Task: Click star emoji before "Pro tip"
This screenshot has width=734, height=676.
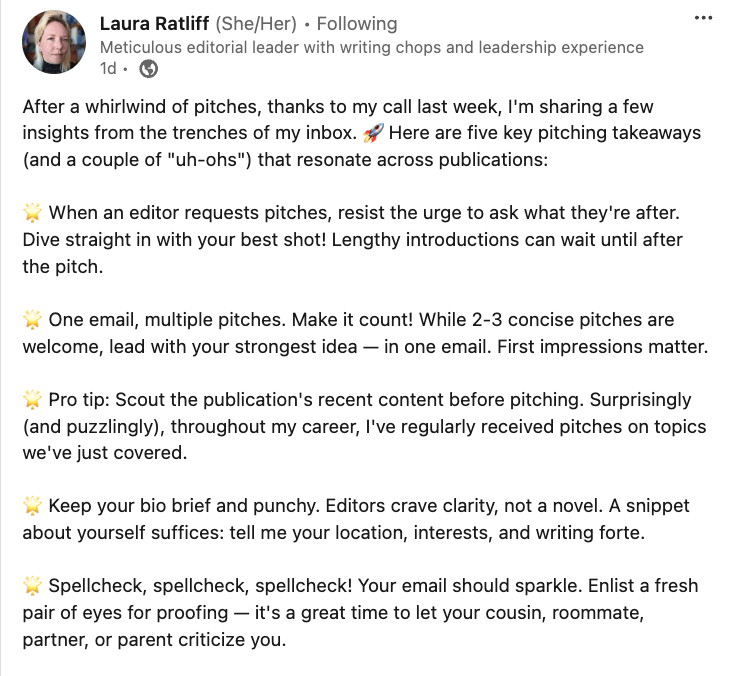Action: [32, 400]
